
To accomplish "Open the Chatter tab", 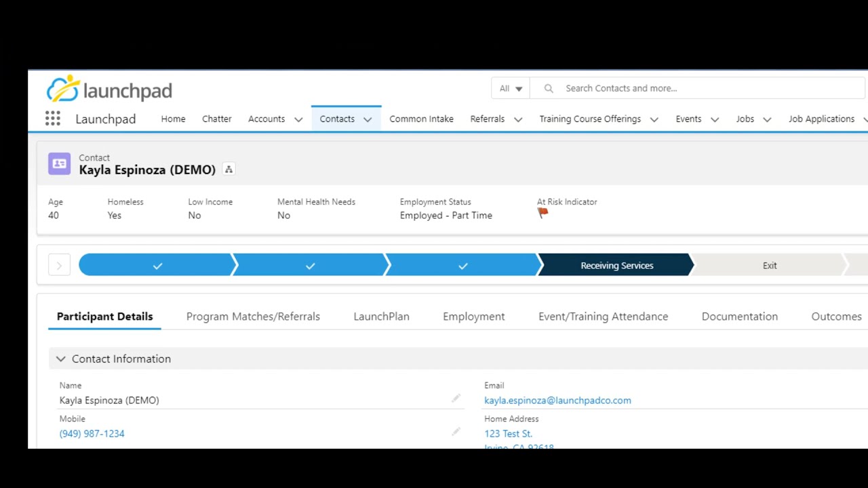I will 217,119.
